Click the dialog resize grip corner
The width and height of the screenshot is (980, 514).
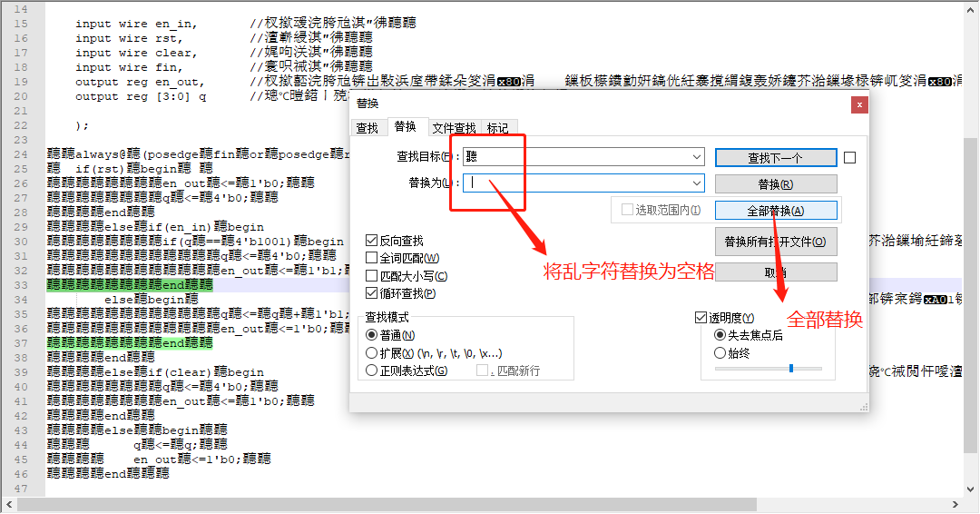[x=864, y=407]
